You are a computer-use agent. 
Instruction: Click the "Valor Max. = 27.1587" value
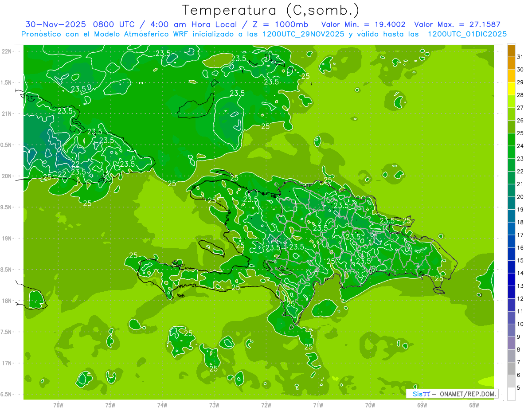tap(458, 24)
